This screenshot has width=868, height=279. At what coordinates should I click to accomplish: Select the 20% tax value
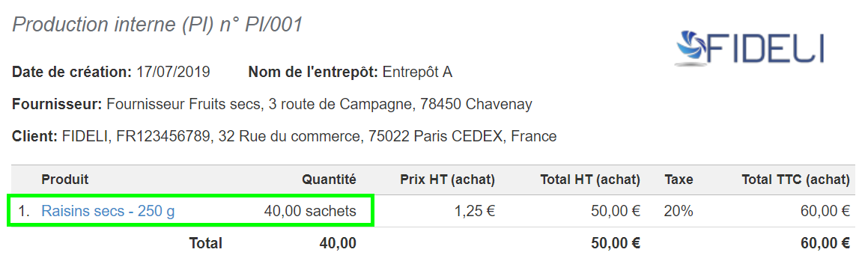679,210
